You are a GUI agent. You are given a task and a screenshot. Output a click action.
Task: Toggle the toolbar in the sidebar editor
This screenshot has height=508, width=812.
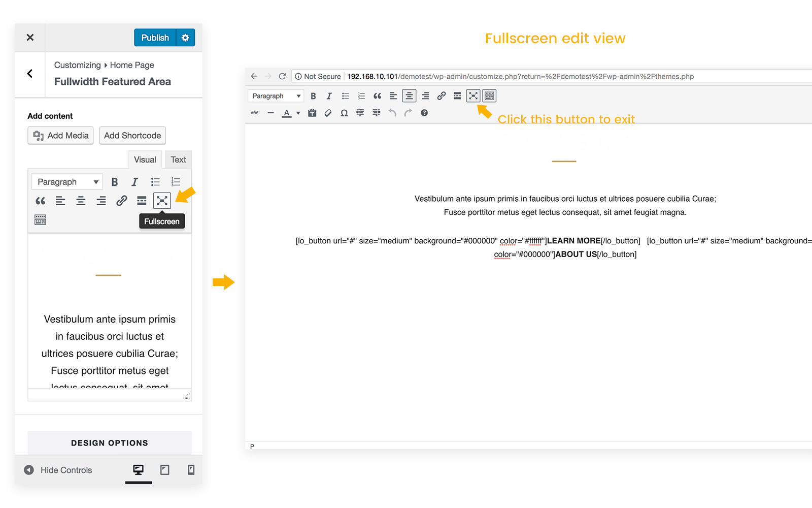pos(40,220)
